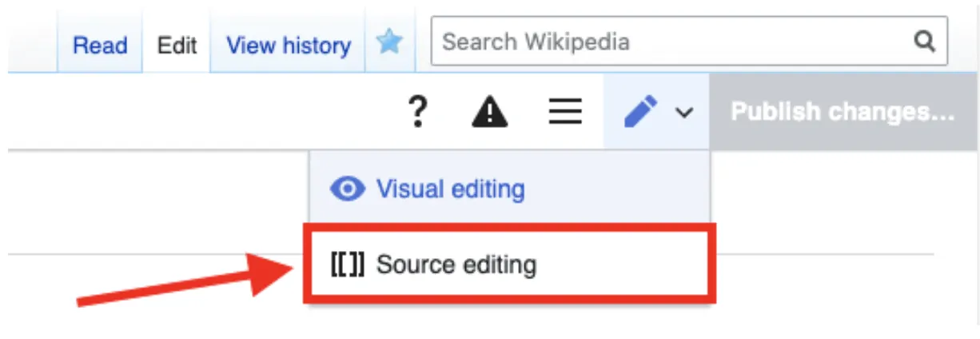The width and height of the screenshot is (980, 339).
Task: Click the warning triangle notices icon
Action: coord(490,112)
